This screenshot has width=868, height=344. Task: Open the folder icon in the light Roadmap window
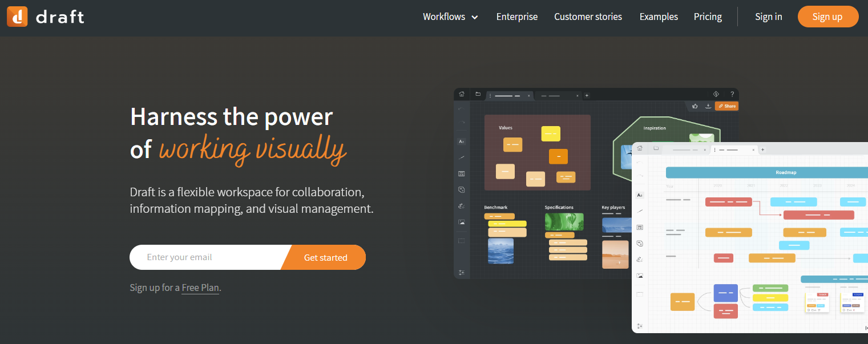tap(656, 148)
